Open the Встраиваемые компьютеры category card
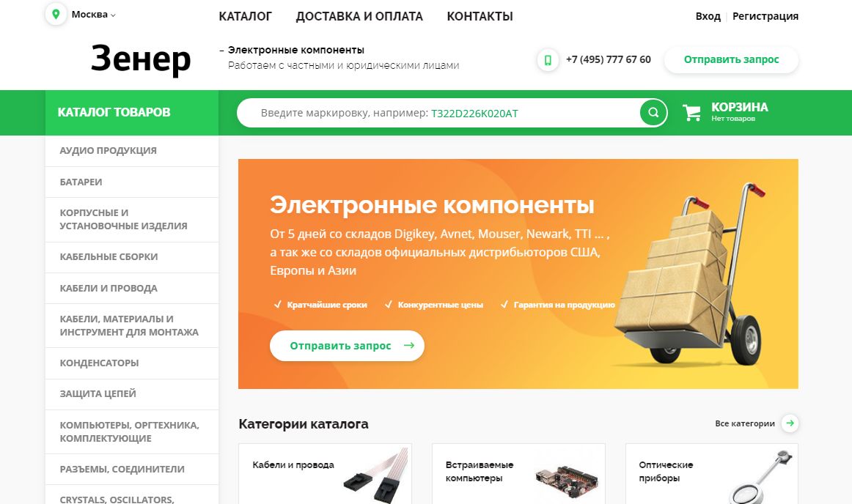The width and height of the screenshot is (852, 504). pos(518,473)
